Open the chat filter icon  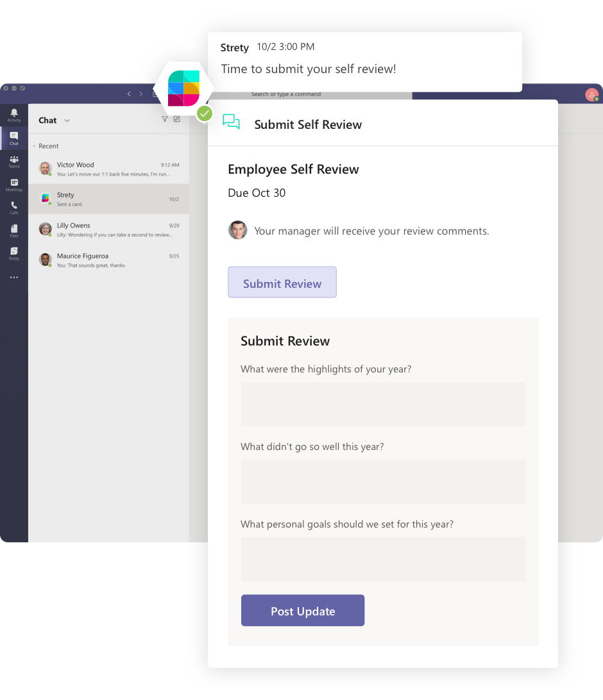coord(164,119)
